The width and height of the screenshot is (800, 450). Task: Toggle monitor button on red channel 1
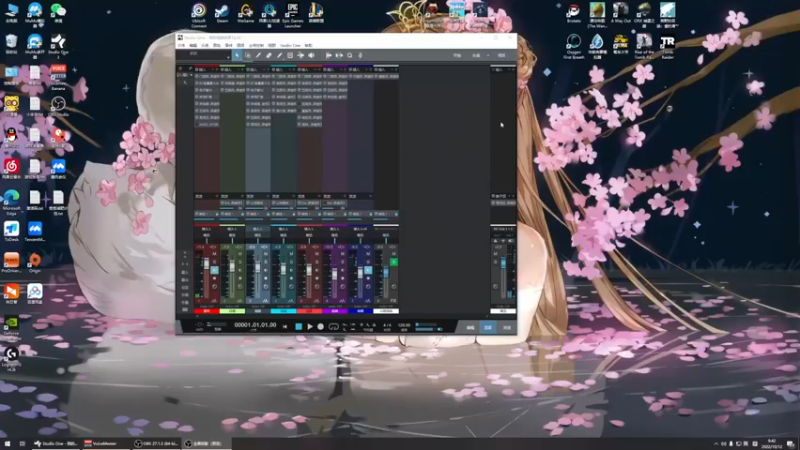click(215, 270)
